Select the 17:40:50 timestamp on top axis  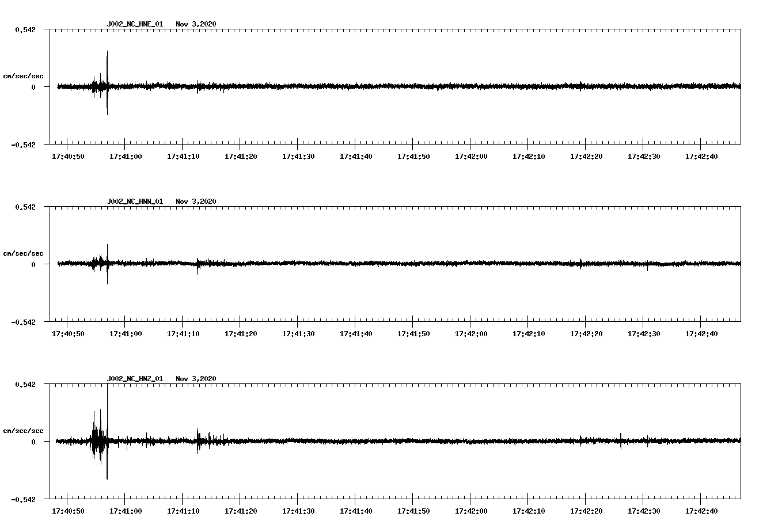click(x=69, y=155)
